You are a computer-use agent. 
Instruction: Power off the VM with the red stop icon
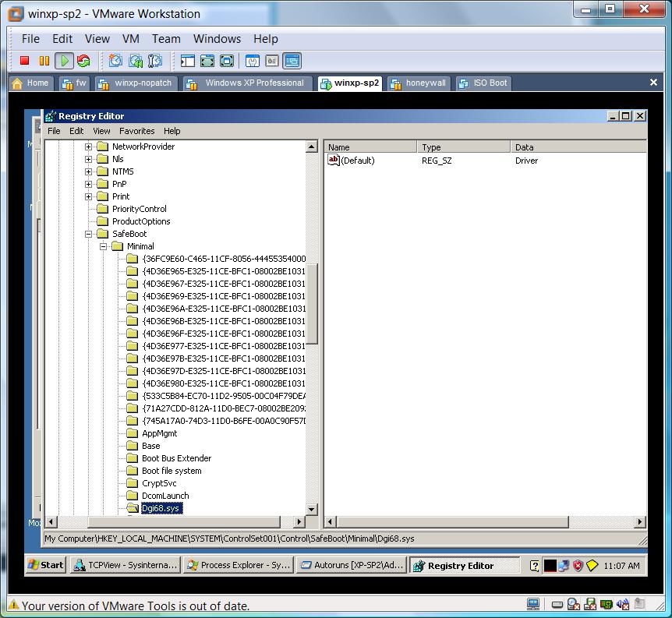pos(24,61)
